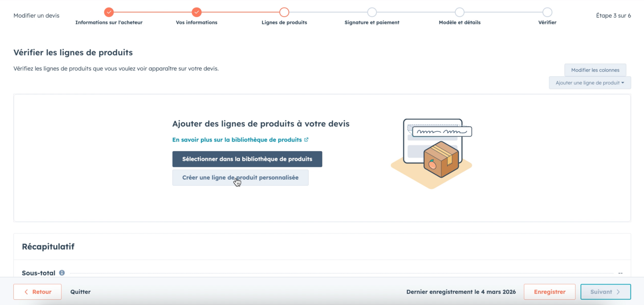This screenshot has width=644, height=305.
Task: Click the Quitter link
Action: [80, 292]
